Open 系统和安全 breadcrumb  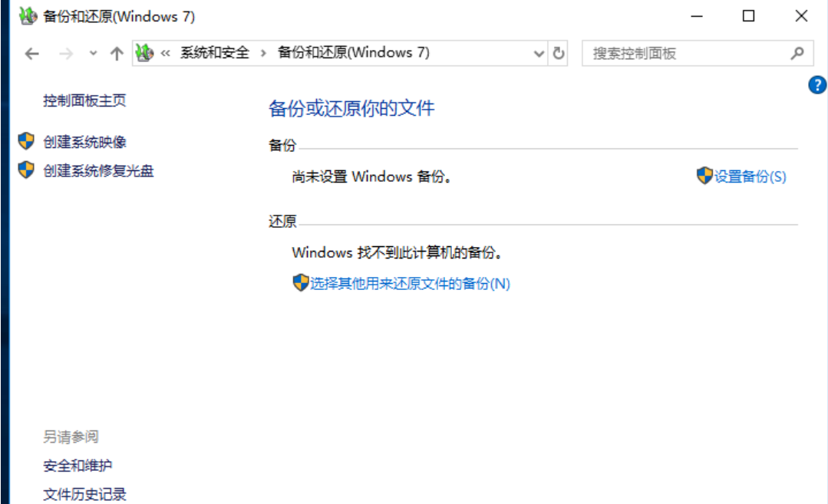click(214, 53)
